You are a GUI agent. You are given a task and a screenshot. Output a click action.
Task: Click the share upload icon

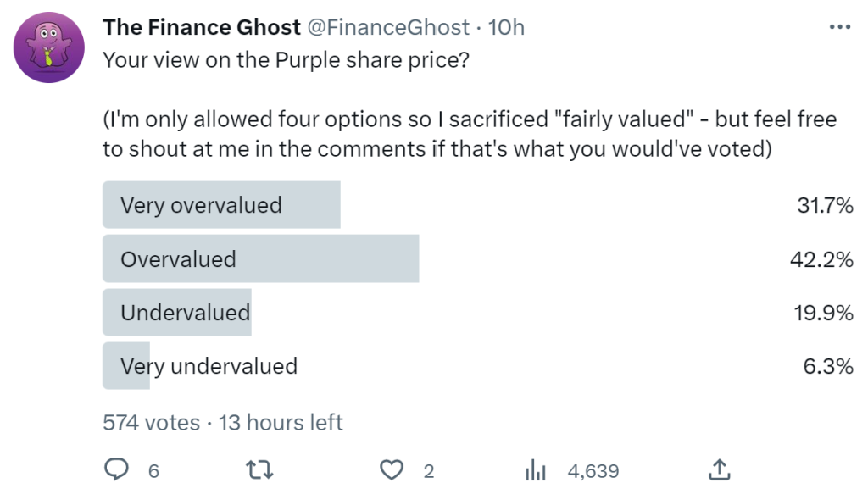(x=719, y=469)
